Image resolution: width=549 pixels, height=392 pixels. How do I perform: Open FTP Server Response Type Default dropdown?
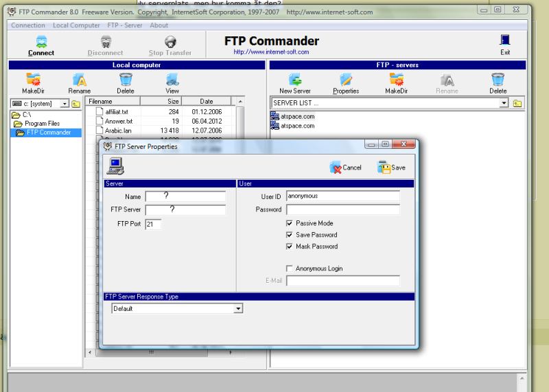coord(238,309)
